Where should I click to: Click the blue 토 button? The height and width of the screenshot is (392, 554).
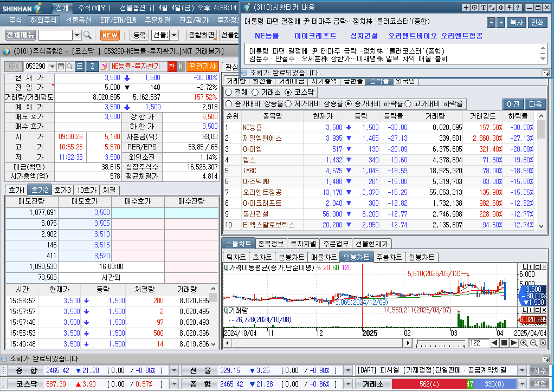(80, 67)
